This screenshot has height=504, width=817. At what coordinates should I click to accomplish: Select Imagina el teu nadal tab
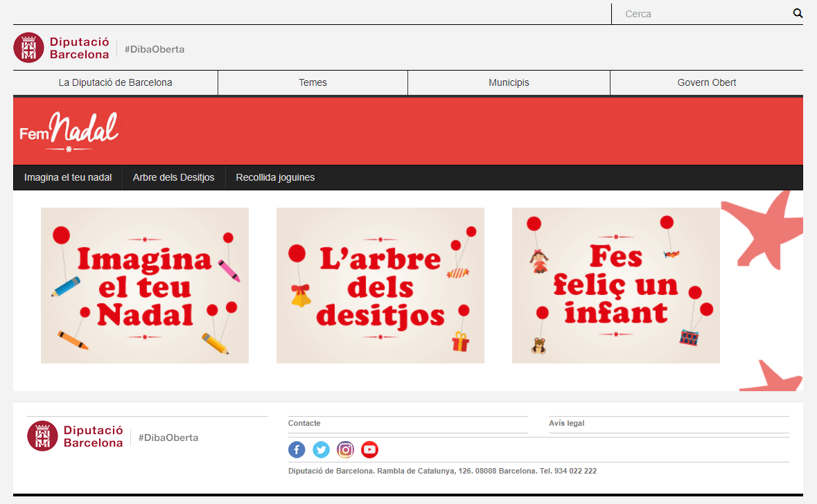(x=68, y=177)
